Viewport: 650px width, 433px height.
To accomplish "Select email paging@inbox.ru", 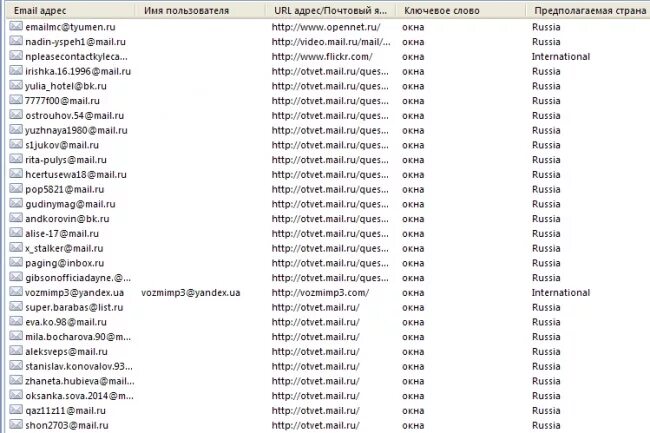I will 64,263.
